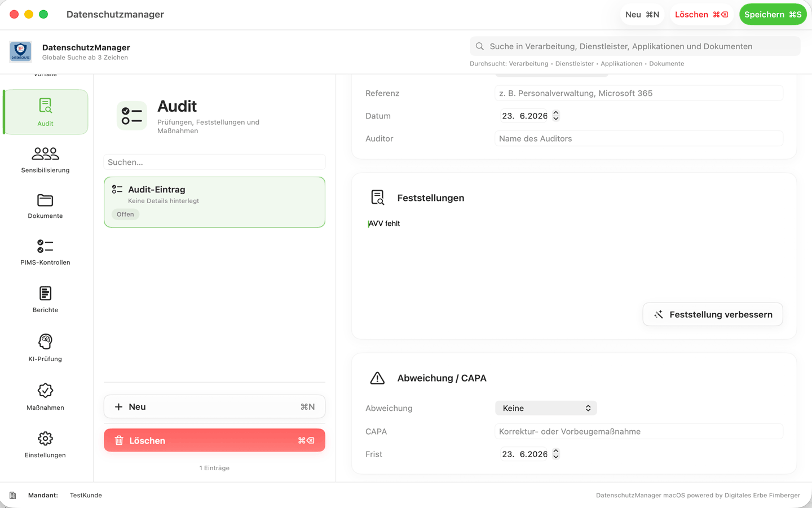Click the Abweichung / CAPA warning triangle
This screenshot has width=812, height=508.
click(377, 378)
